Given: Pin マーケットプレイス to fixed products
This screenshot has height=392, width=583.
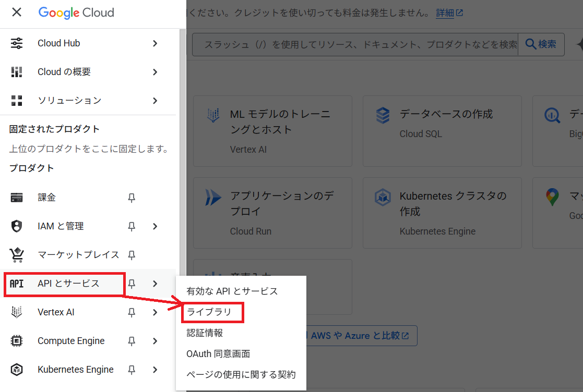Looking at the screenshot, I should 131,255.
